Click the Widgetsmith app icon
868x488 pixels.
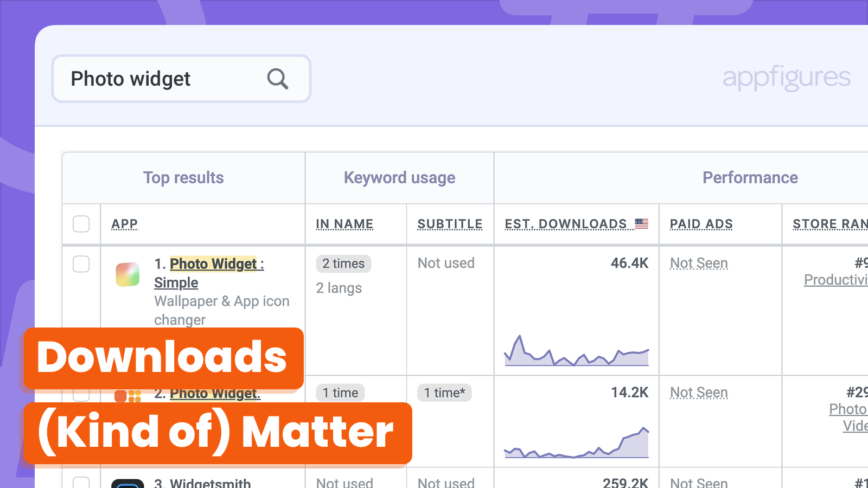(127, 483)
